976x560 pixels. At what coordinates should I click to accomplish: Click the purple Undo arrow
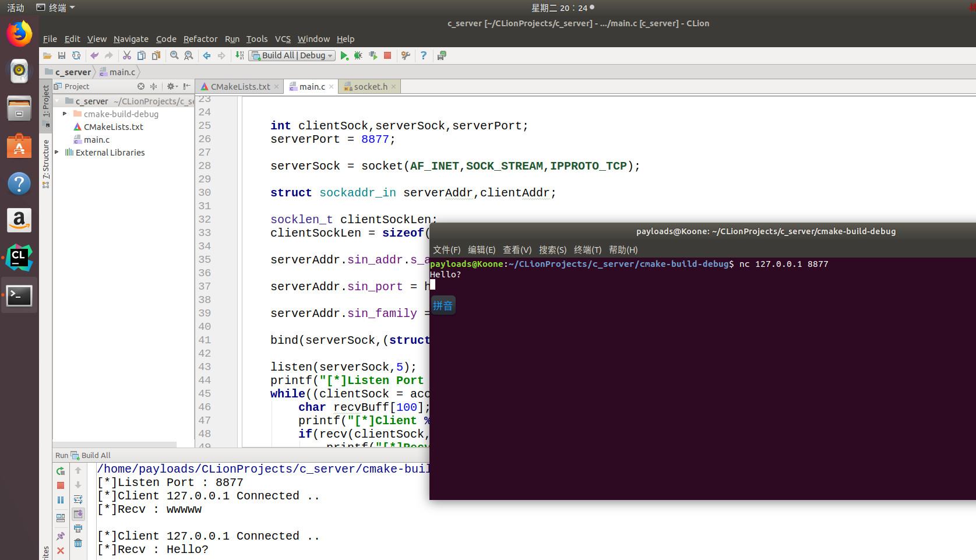pyautogui.click(x=94, y=55)
